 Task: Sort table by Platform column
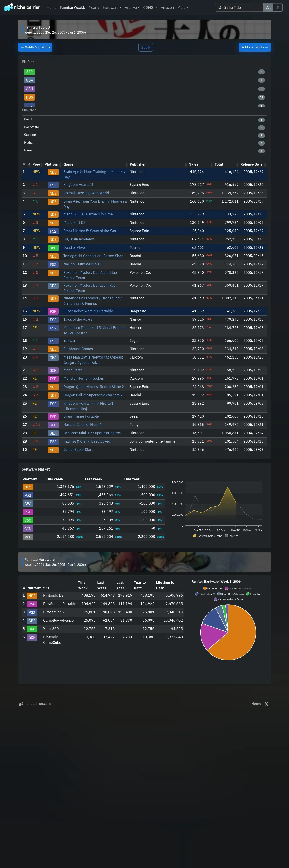tap(53, 164)
